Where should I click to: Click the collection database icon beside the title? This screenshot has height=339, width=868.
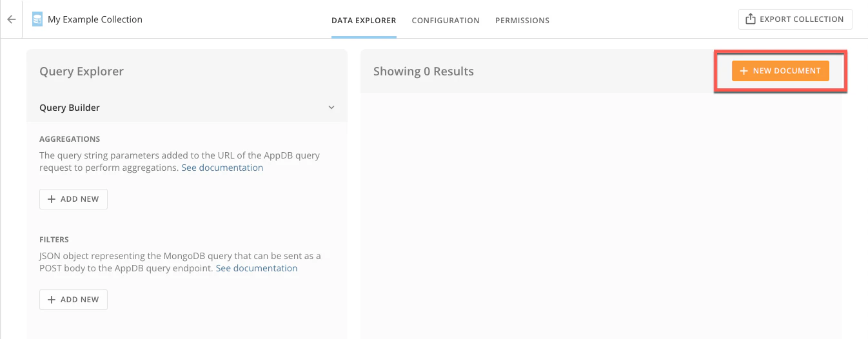click(x=37, y=20)
